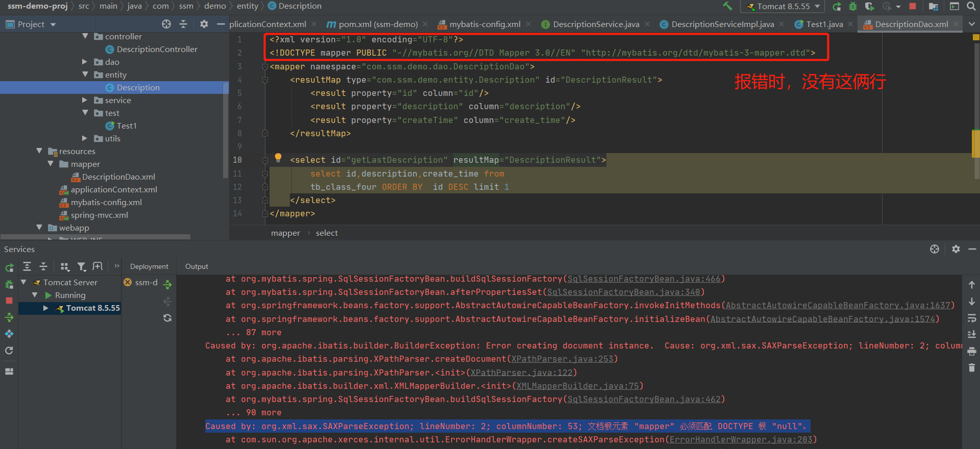Expand the utils folder
The width and height of the screenshot is (980, 449).
85,138
